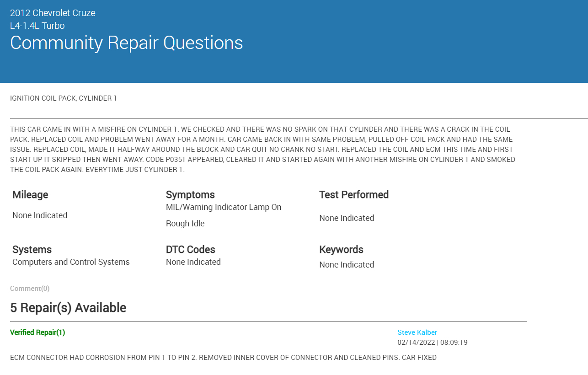The height and width of the screenshot is (375, 588).
Task: Select the MIL/Warning Indicator Lamp On symptom
Action: point(224,207)
